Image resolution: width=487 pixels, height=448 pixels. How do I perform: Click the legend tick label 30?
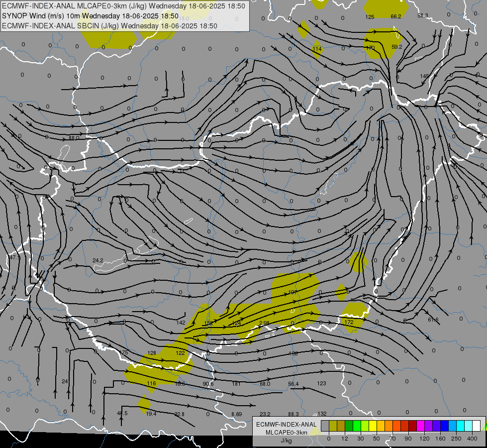[361, 439]
